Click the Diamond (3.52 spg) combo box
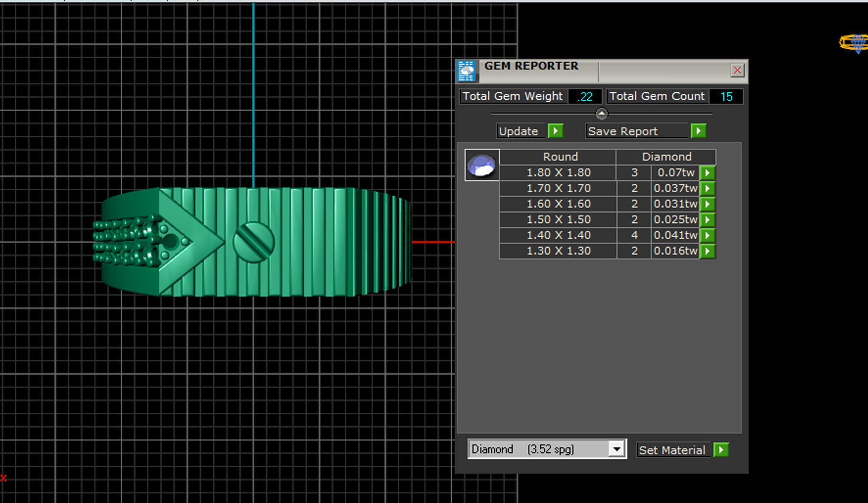This screenshot has height=503, width=868. tap(538, 449)
